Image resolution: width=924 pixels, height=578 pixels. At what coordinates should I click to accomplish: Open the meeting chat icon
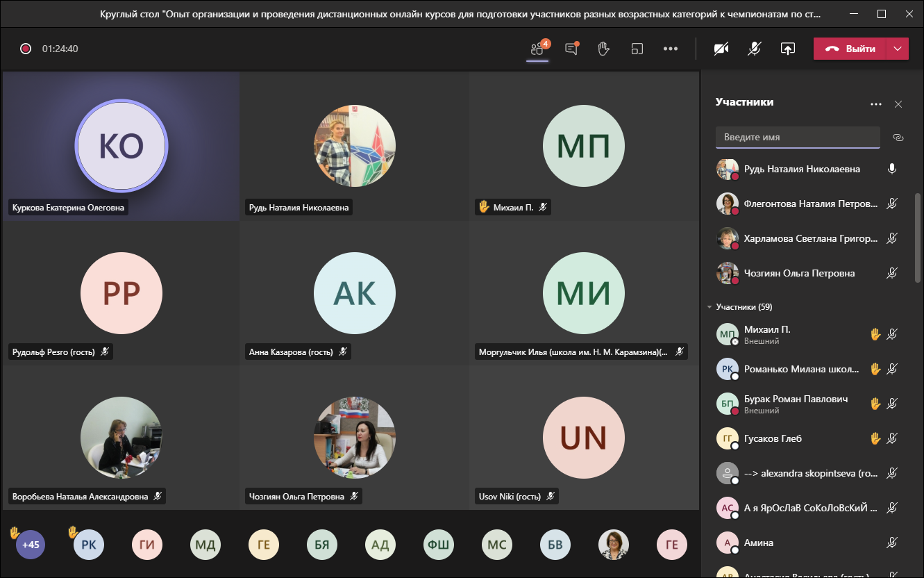tap(571, 49)
